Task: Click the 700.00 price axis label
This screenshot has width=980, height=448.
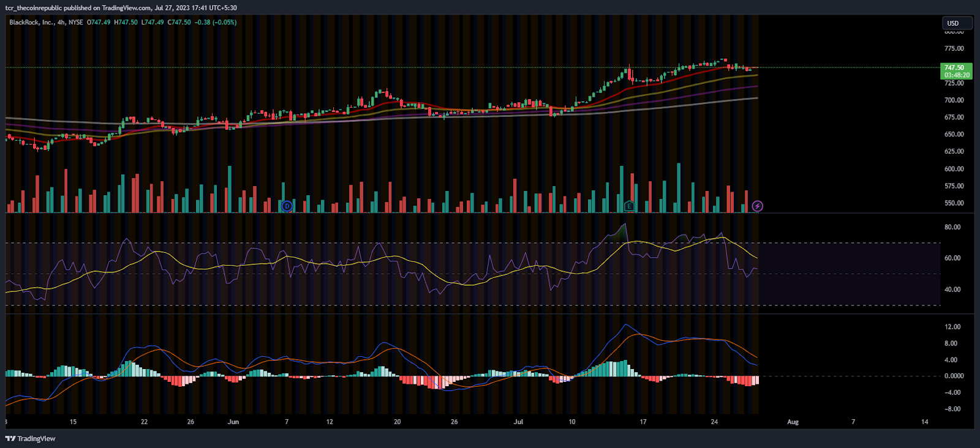Action: tap(954, 100)
